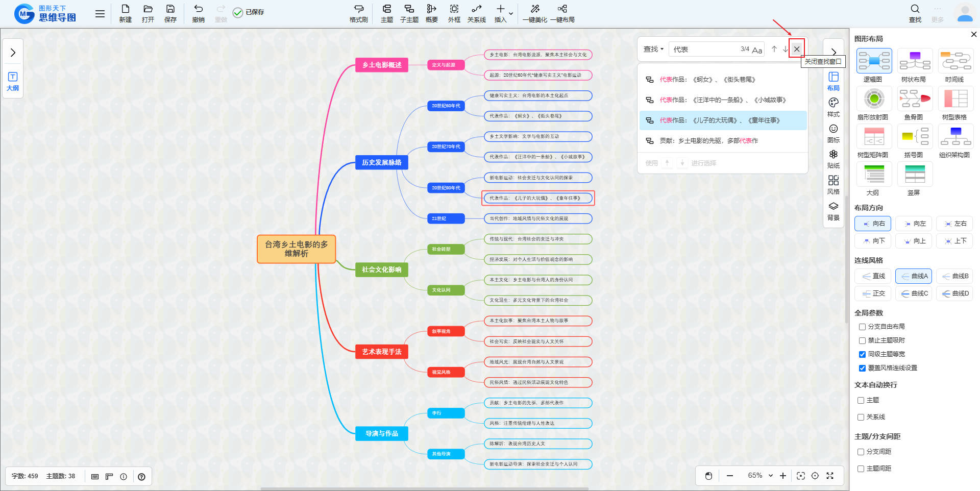980x491 pixels.
Task: Click the 撤销 undo icon
Action: [x=198, y=9]
